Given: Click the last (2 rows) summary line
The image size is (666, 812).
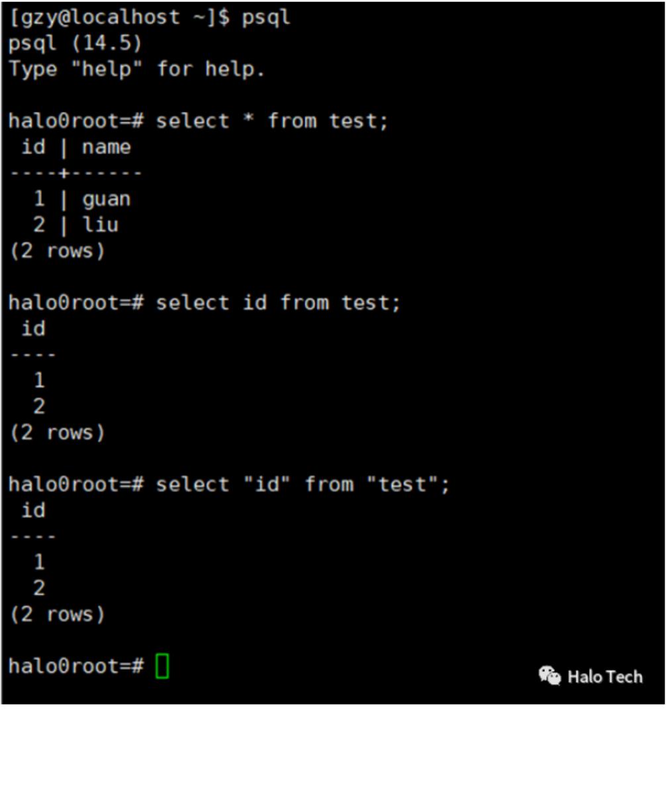Looking at the screenshot, I should pos(57,615).
